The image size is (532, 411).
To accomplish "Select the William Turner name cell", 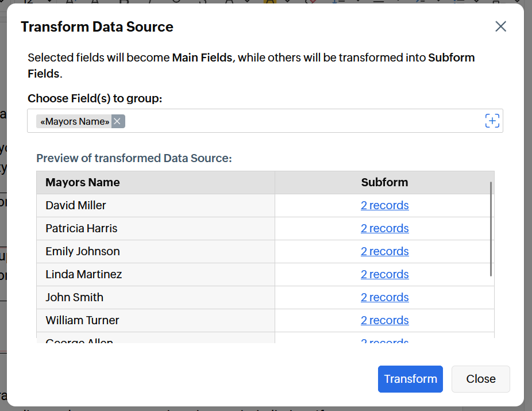I will pos(83,320).
